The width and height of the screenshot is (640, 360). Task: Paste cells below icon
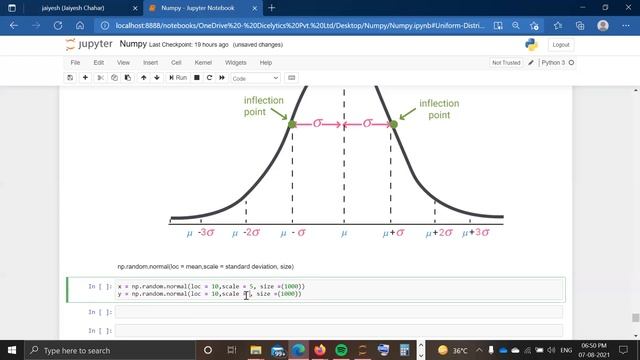pyautogui.click(x=128, y=78)
